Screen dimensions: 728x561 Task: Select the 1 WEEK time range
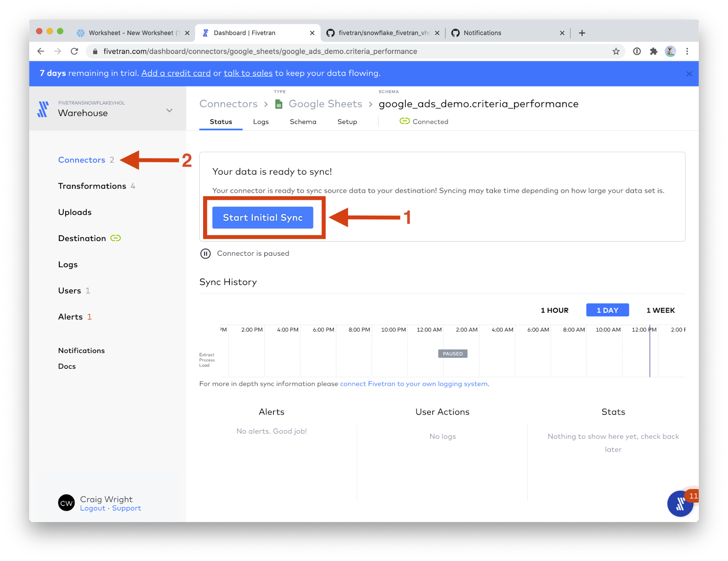pos(660,310)
